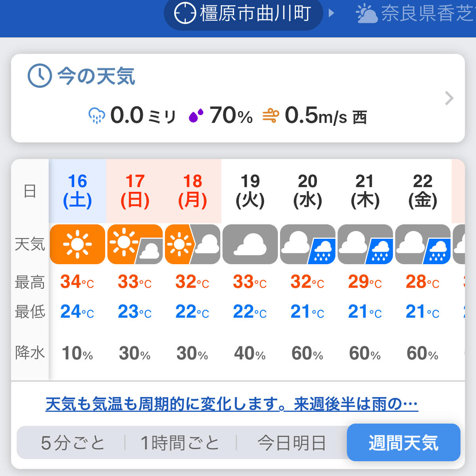Viewport: 476px width, 476px height.
Task: Switch to the 今日明日 tab
Action: tap(292, 443)
